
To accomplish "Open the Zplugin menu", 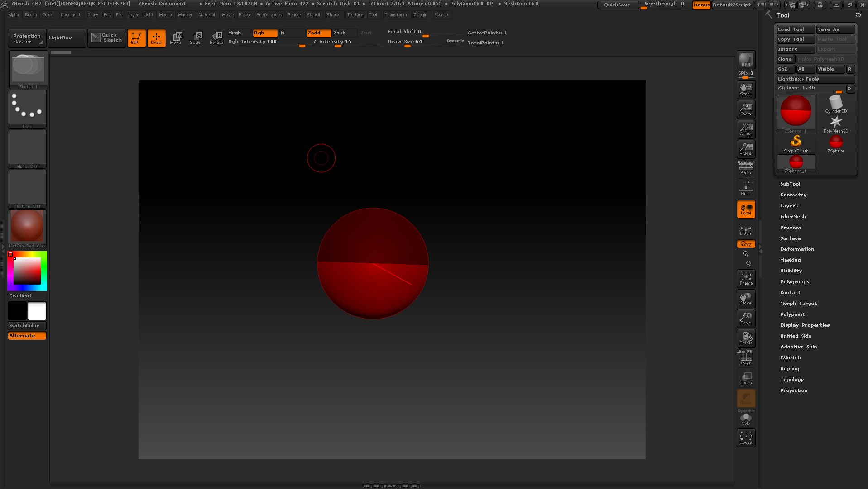I will [420, 15].
